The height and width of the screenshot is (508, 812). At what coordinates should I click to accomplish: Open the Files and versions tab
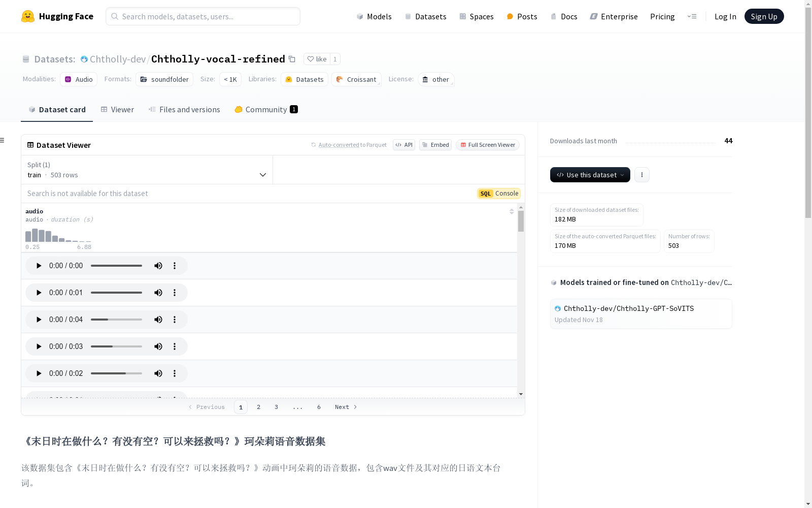[184, 110]
